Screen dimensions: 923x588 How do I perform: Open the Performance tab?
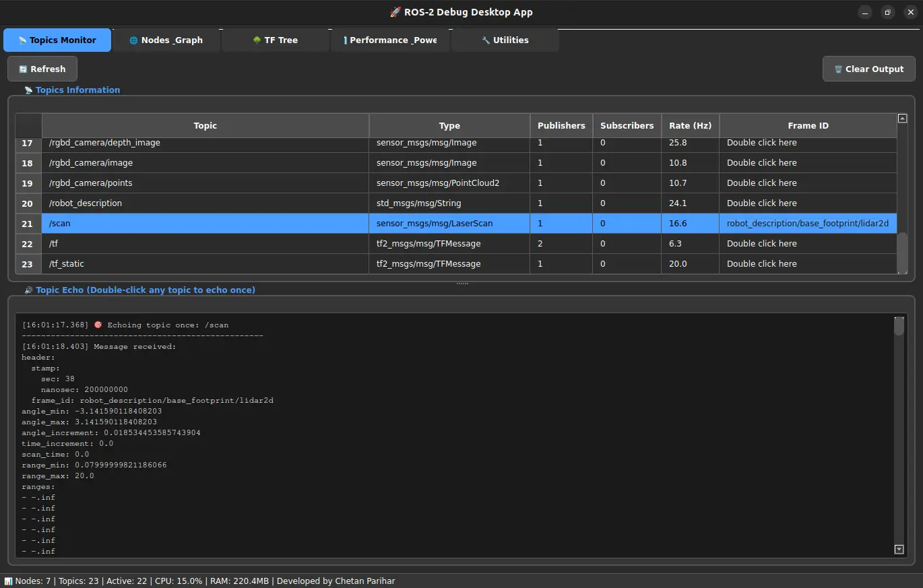pyautogui.click(x=390, y=40)
